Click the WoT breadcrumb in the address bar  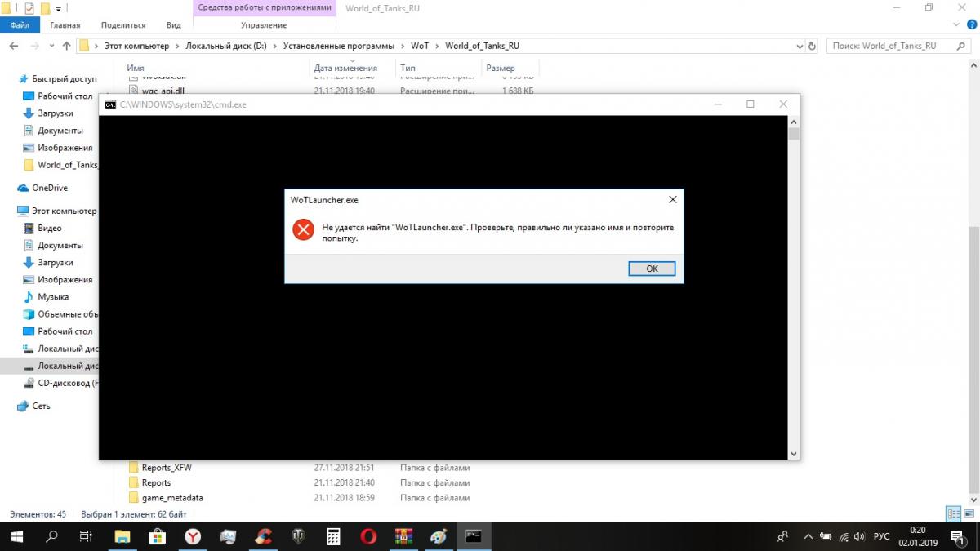pyautogui.click(x=420, y=46)
